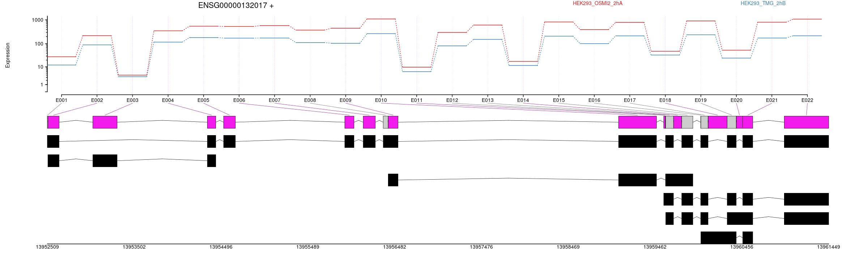Screen dimensions: 868x253
Task: Click genomic coordinate 13957476
Action: (481, 247)
